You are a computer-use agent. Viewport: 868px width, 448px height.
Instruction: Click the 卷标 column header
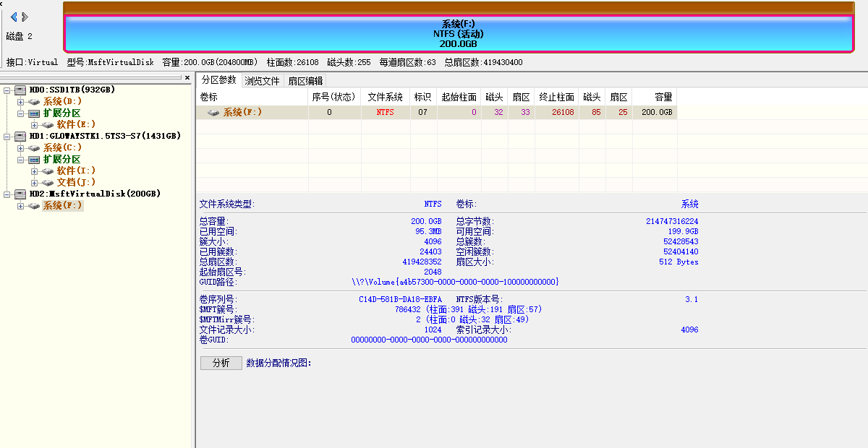click(252, 97)
